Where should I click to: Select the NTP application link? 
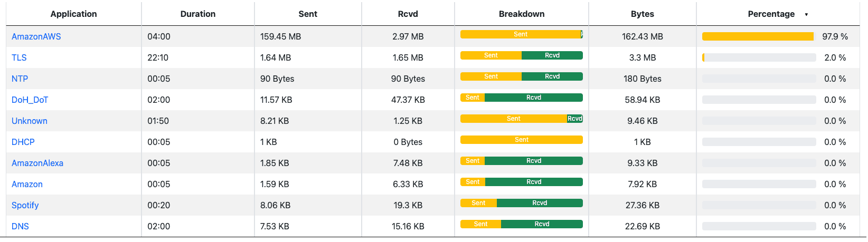[x=20, y=79]
